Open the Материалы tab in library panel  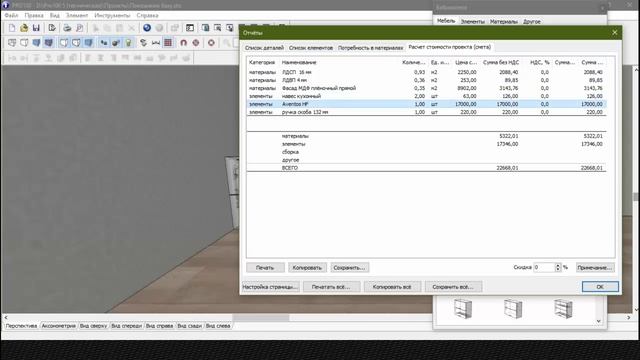pos(504,22)
